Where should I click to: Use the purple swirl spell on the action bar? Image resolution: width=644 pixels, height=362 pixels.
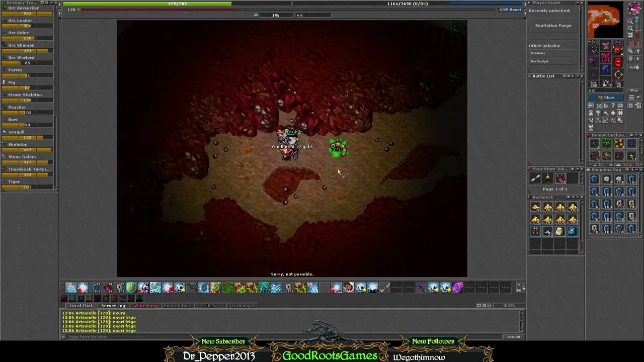458,288
